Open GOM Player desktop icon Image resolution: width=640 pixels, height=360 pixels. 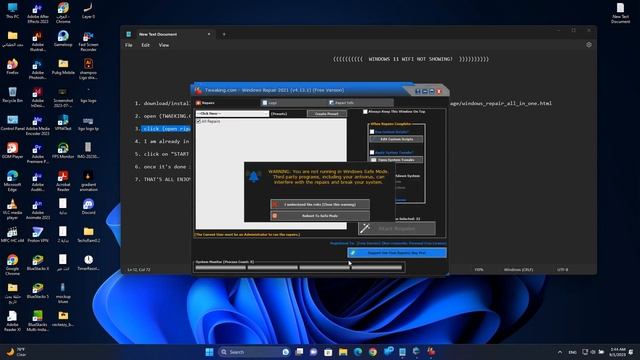12,151
